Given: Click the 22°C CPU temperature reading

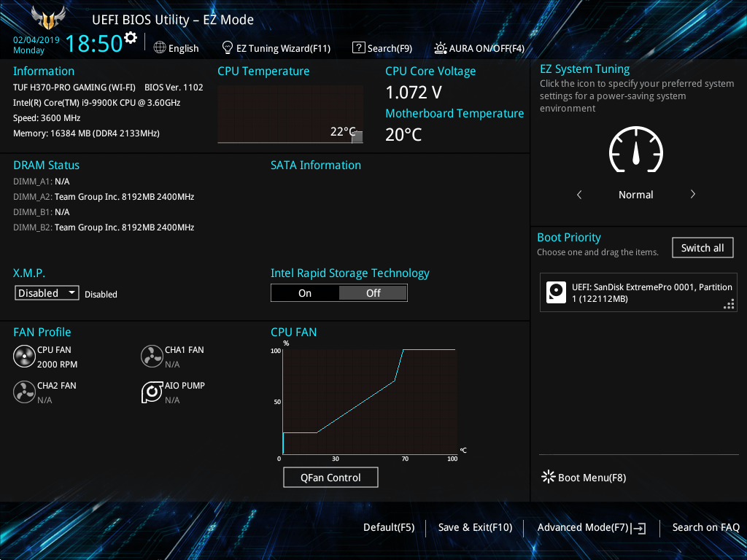Looking at the screenshot, I should pyautogui.click(x=343, y=131).
